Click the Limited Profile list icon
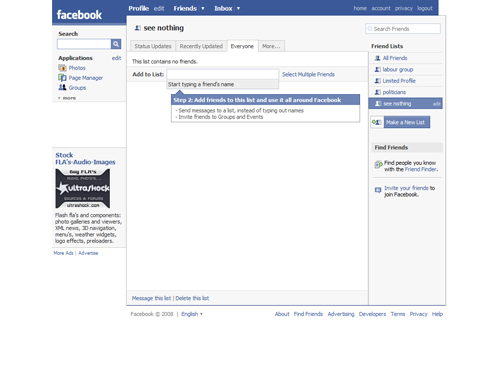 377,81
